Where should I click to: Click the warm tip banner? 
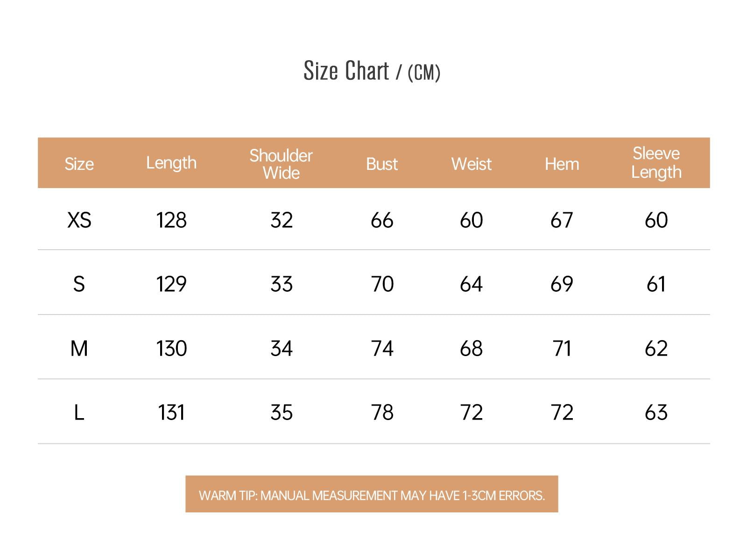372,495
